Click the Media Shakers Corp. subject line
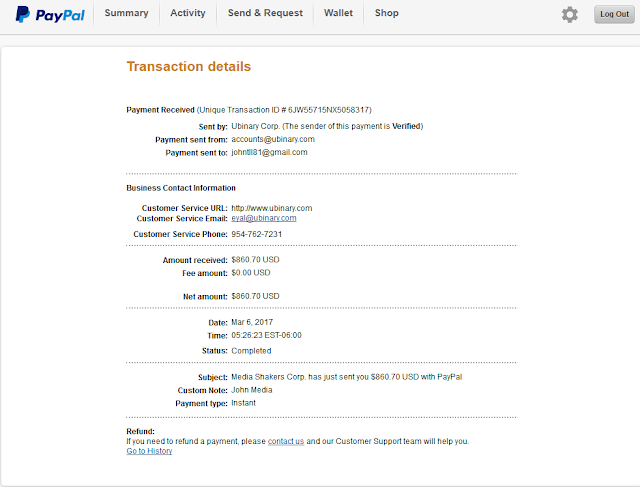The width and height of the screenshot is (640, 487). coord(347,377)
